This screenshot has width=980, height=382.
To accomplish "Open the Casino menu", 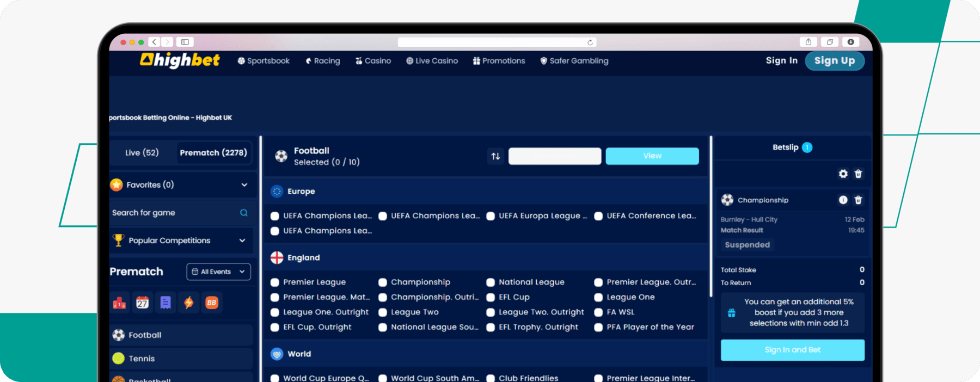I will point(373,61).
